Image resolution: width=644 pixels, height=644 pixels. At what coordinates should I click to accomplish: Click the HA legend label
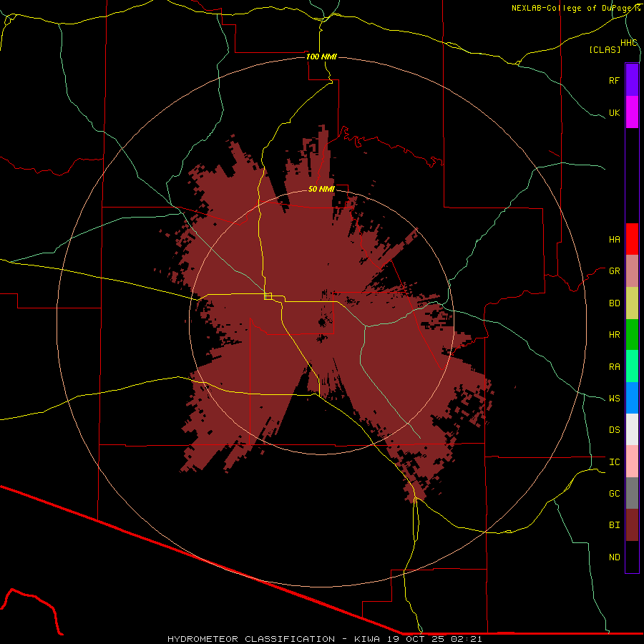(x=614, y=239)
